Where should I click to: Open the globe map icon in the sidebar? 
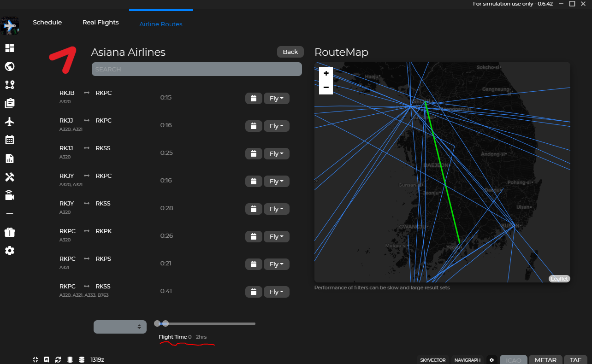(x=10, y=66)
